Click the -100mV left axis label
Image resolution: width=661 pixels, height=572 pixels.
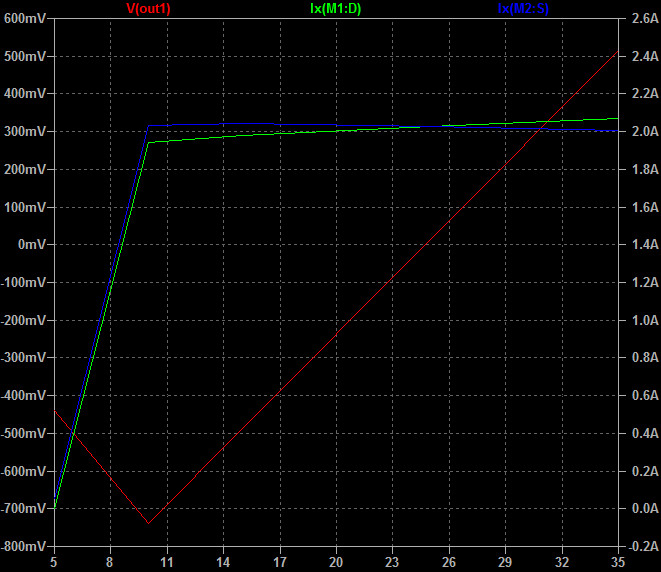coord(23,282)
